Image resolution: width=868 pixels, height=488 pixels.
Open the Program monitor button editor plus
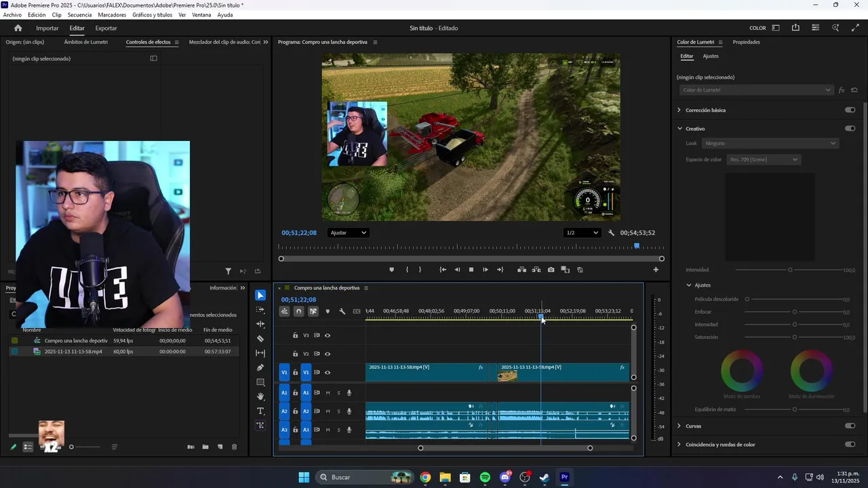[656, 270]
